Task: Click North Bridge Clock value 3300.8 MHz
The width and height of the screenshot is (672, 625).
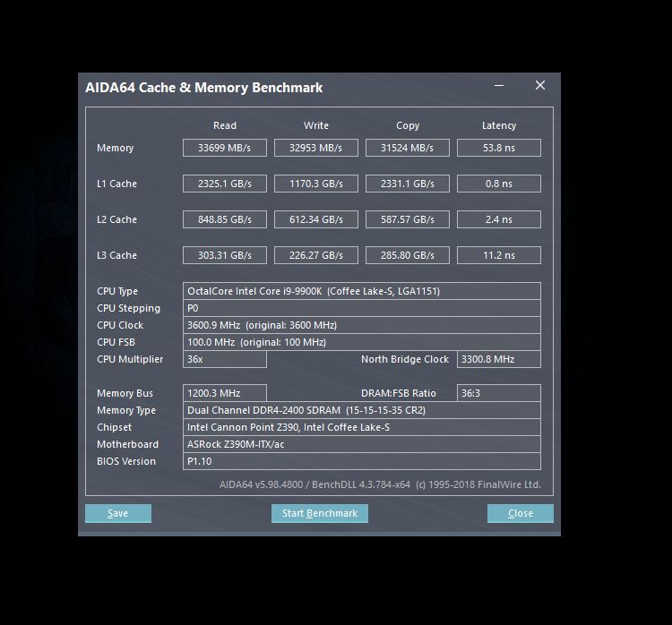Action: (499, 359)
